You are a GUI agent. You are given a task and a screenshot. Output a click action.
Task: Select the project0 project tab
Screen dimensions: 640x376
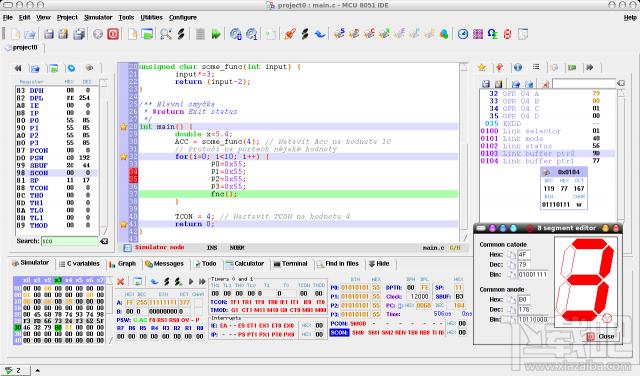click(x=22, y=48)
